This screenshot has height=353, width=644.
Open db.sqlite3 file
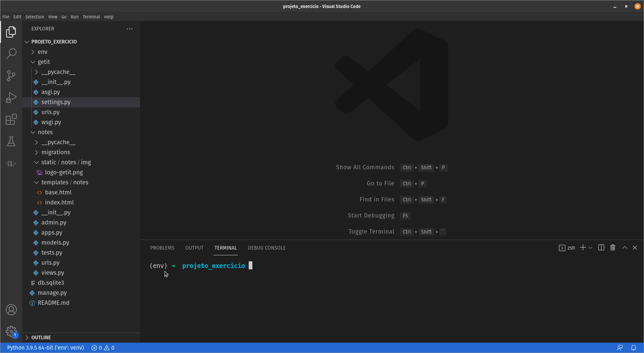(x=81, y=283)
